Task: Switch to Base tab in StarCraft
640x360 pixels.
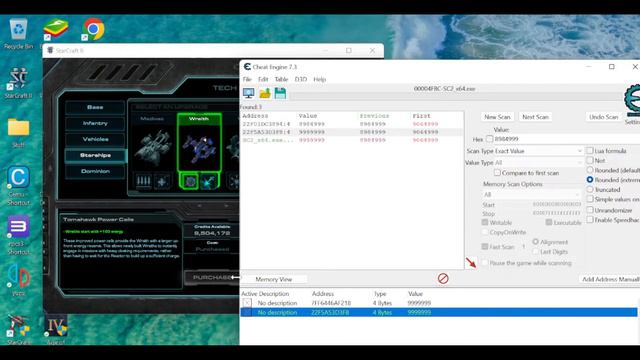Action: coord(95,107)
